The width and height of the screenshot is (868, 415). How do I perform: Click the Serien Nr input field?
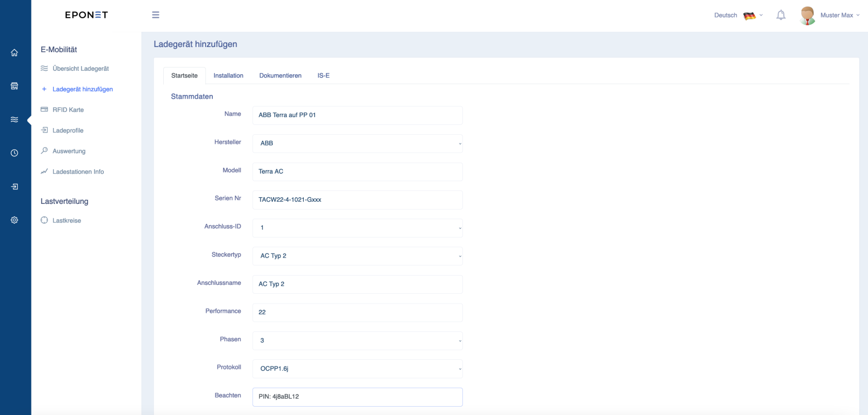pos(358,200)
